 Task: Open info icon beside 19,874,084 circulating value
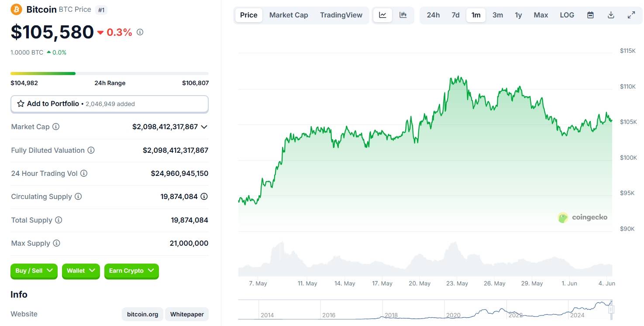click(x=204, y=196)
